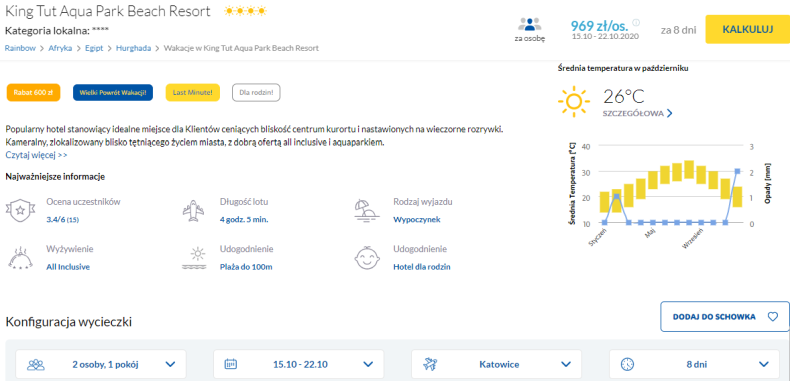Click 'Średnia temperatura w październiku' heading
790x381 pixels.
(x=623, y=68)
